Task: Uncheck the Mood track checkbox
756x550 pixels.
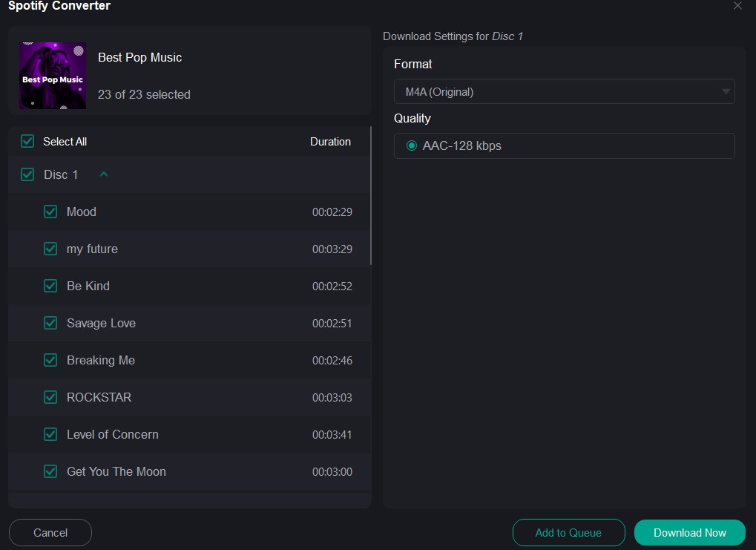Action: [50, 212]
